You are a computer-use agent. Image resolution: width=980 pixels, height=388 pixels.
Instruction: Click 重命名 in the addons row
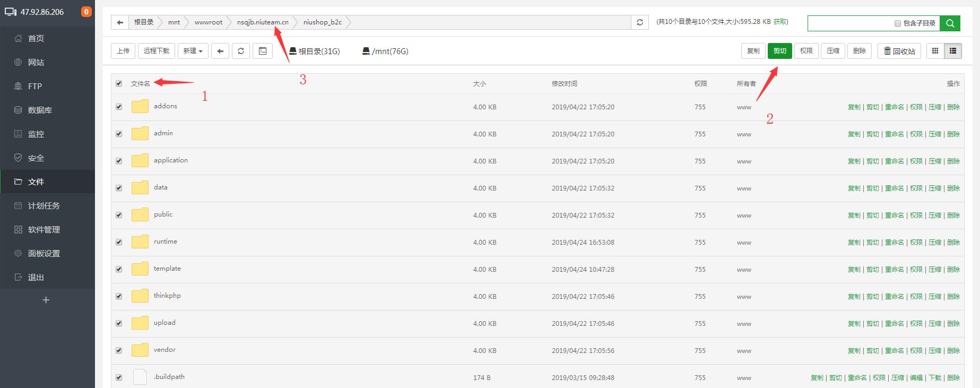[894, 107]
